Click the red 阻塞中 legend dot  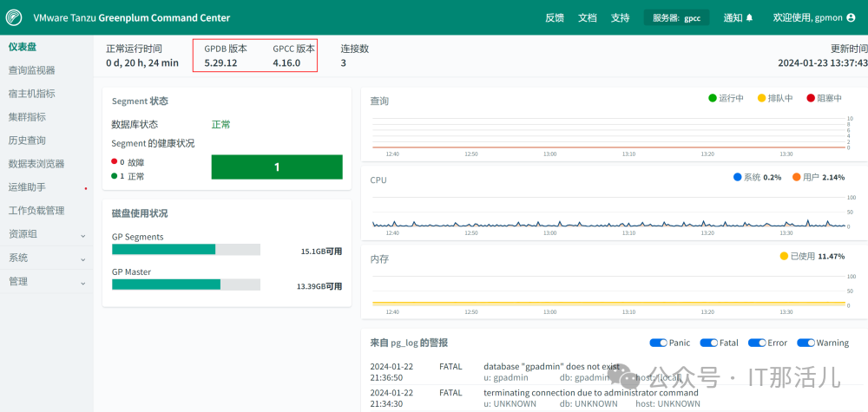811,98
